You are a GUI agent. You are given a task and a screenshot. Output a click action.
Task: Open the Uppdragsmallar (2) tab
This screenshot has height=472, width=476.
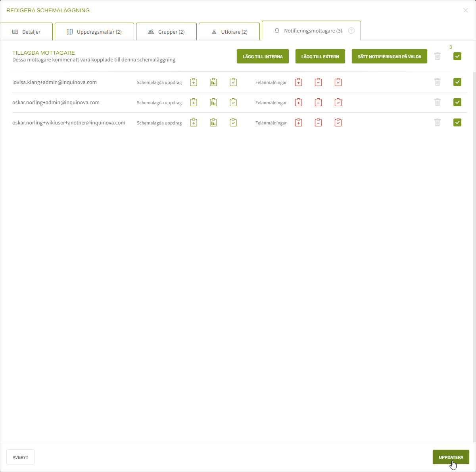pyautogui.click(x=94, y=32)
